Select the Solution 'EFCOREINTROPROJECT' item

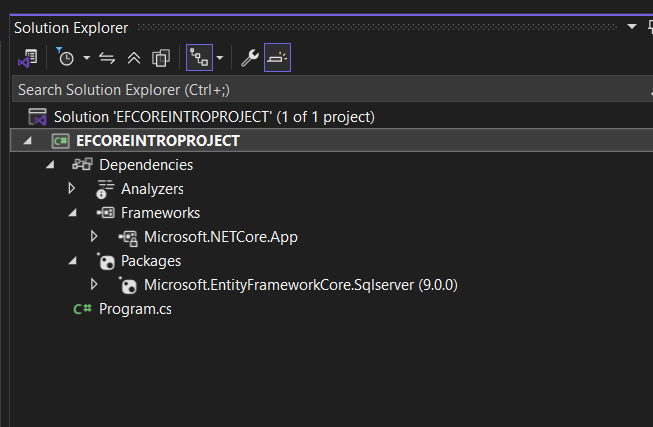(x=214, y=117)
